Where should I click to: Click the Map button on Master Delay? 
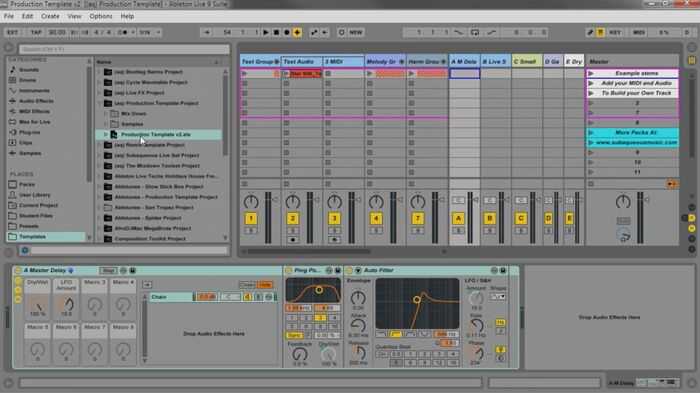pyautogui.click(x=108, y=271)
